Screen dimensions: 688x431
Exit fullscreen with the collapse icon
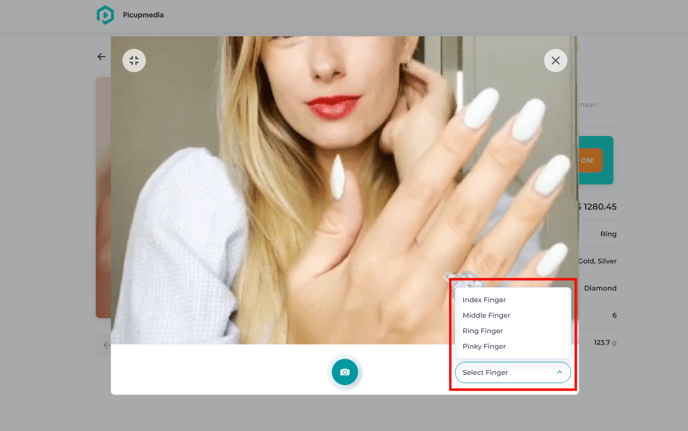click(x=134, y=61)
